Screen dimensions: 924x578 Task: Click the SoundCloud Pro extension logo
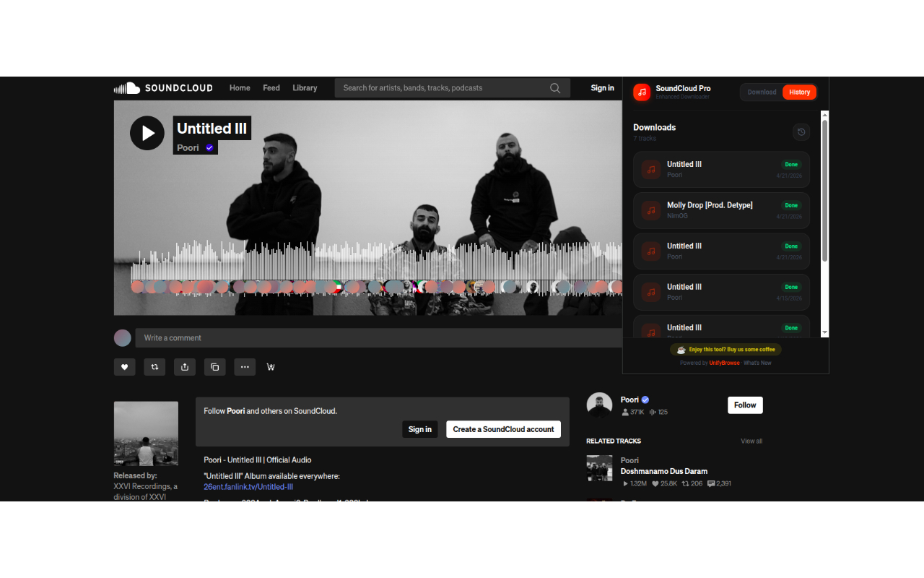pos(642,92)
